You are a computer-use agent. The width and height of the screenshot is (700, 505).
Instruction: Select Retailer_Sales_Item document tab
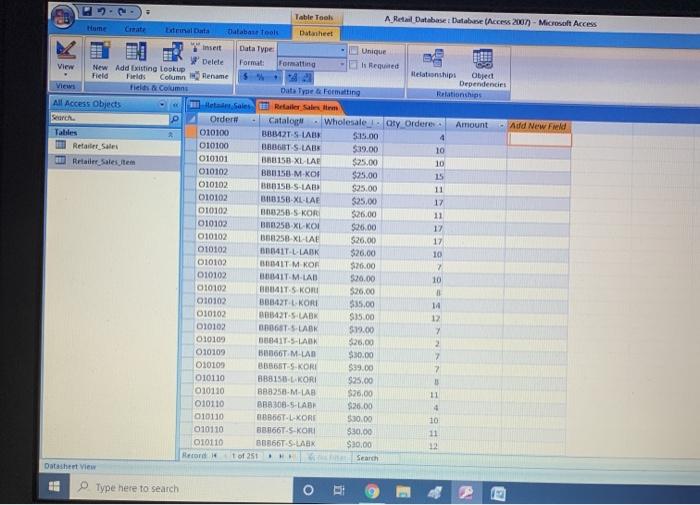[x=299, y=107]
